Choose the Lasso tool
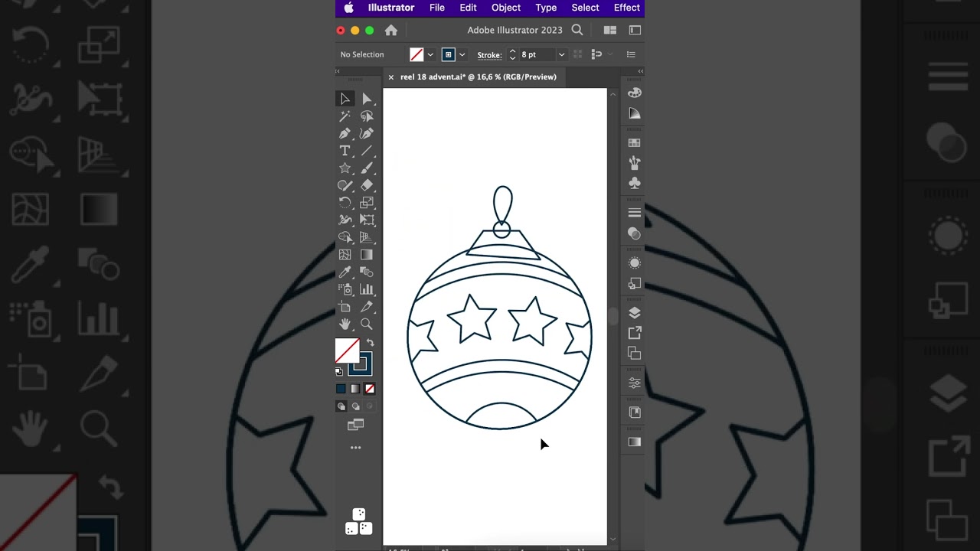The image size is (980, 551). point(367,116)
